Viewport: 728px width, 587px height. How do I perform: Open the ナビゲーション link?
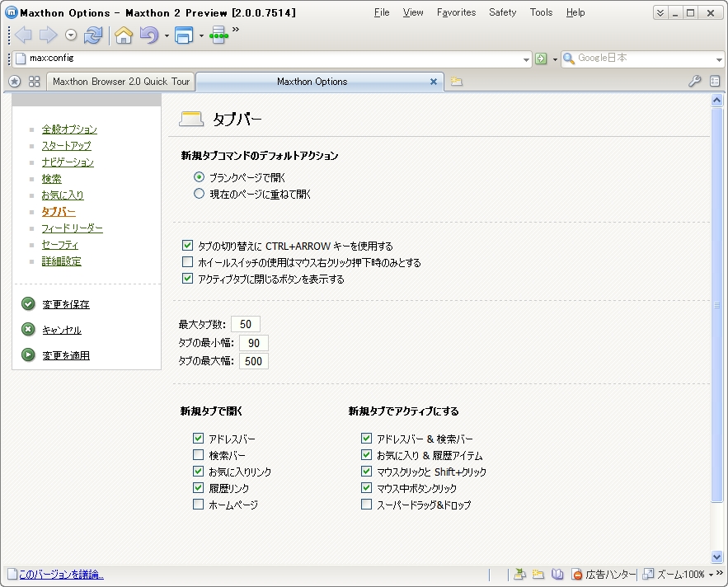pyautogui.click(x=68, y=162)
